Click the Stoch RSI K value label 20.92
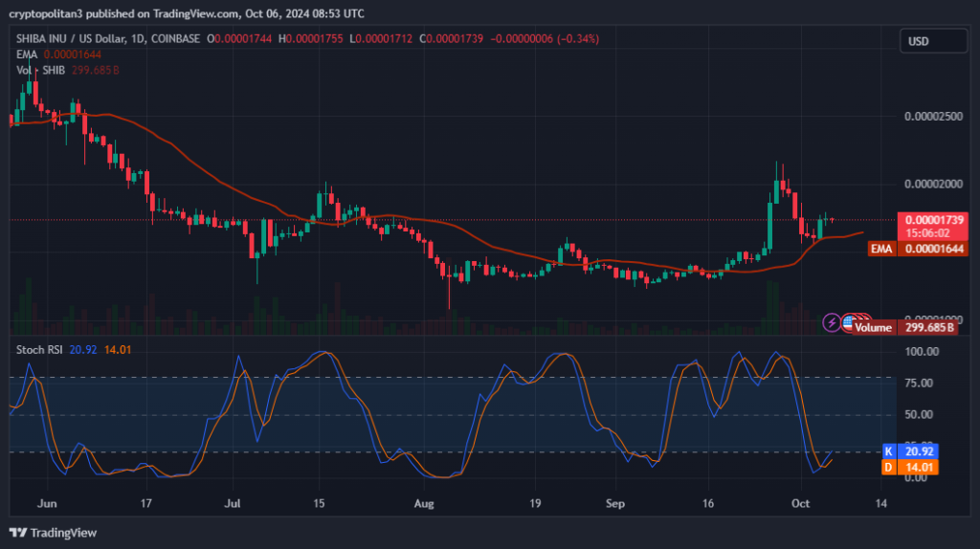Viewport: 980px width, 549px height. [x=918, y=450]
